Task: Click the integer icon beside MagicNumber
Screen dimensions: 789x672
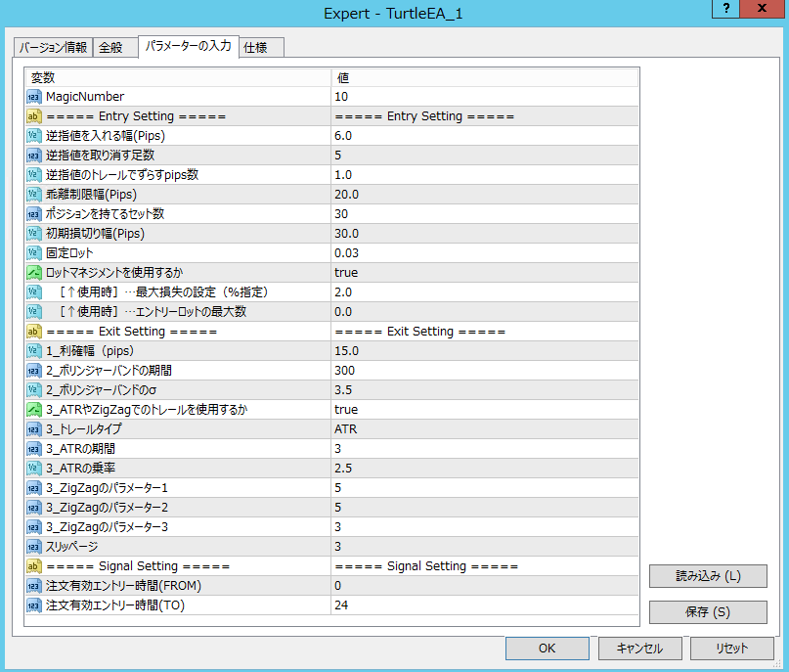Action: coord(33,97)
